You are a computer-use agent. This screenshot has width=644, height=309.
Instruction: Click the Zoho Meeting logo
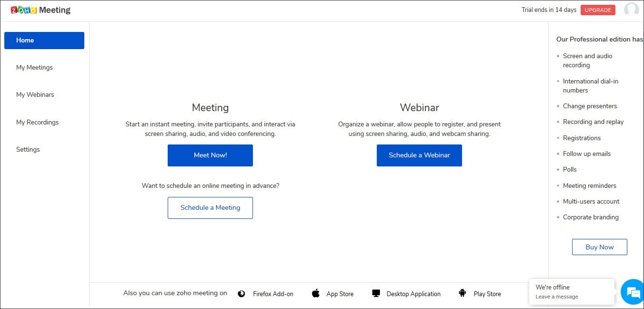click(x=40, y=10)
